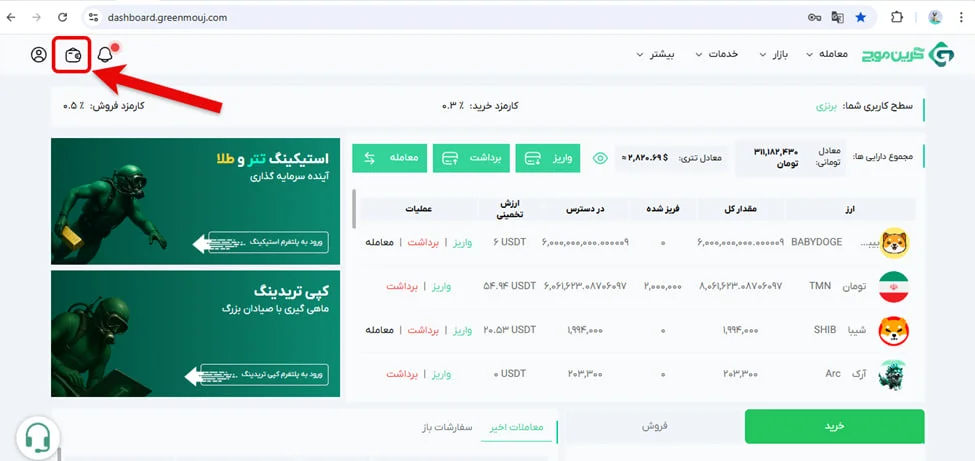Click the green واریز deposit button

tap(548, 158)
